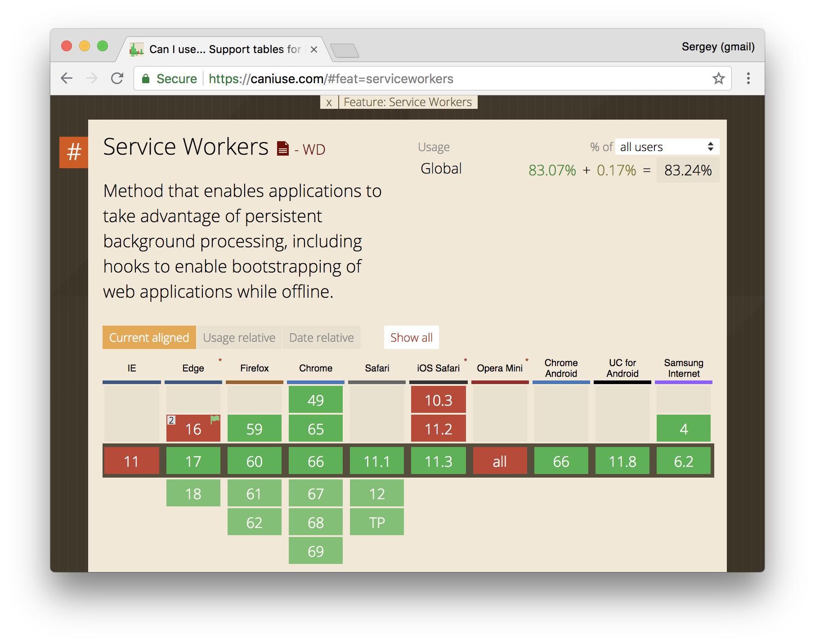Select the iOS Safari 10.3 cell
The image size is (815, 644).
point(439,400)
